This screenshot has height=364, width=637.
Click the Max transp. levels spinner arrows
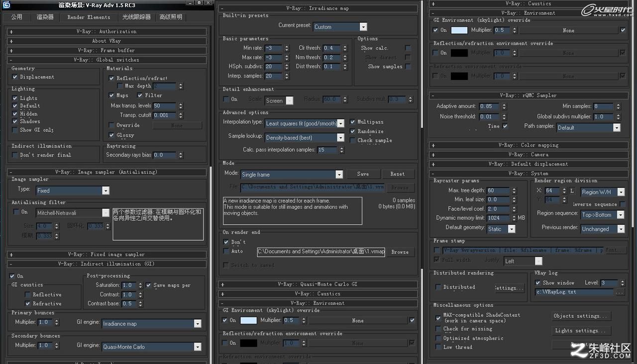click(180, 106)
